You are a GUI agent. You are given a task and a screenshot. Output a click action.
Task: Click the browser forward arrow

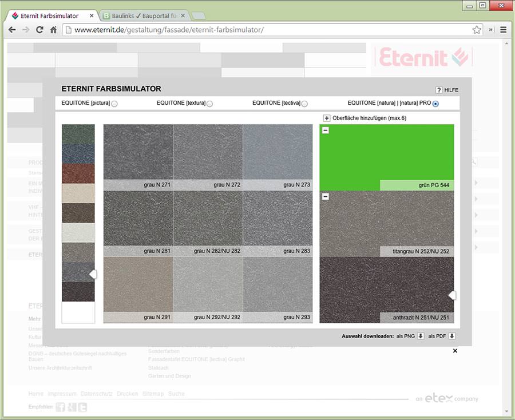tap(26, 30)
